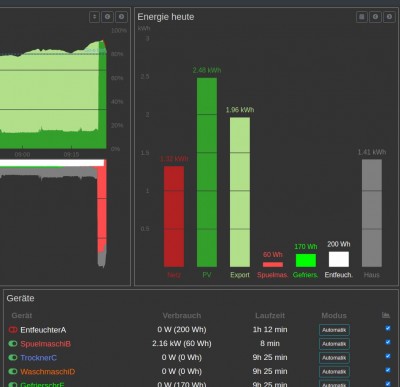
Task: Click the '1h 12 min' runtime value
Action: 270,330
